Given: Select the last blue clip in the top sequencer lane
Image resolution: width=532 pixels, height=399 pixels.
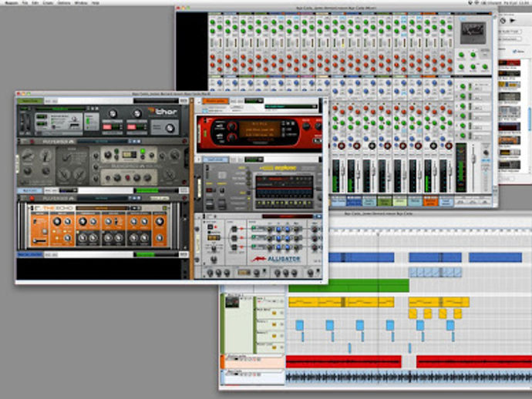Looking at the screenshot, I should pos(495,257).
